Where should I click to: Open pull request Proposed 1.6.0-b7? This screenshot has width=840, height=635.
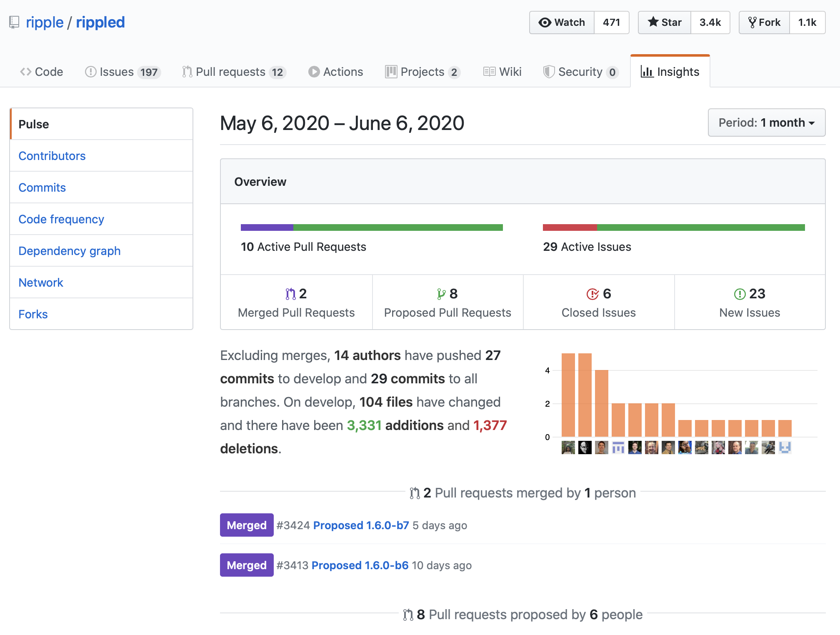(361, 525)
